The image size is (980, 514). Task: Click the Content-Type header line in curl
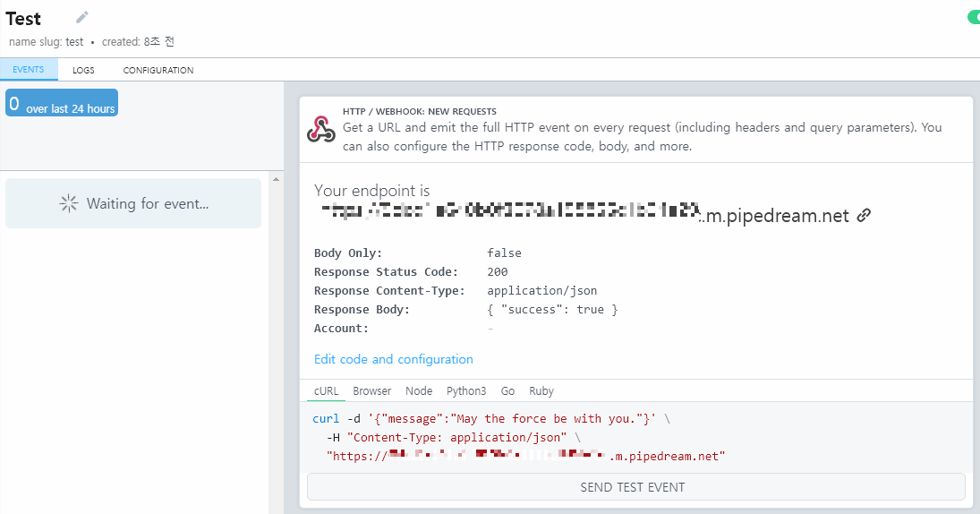(454, 438)
